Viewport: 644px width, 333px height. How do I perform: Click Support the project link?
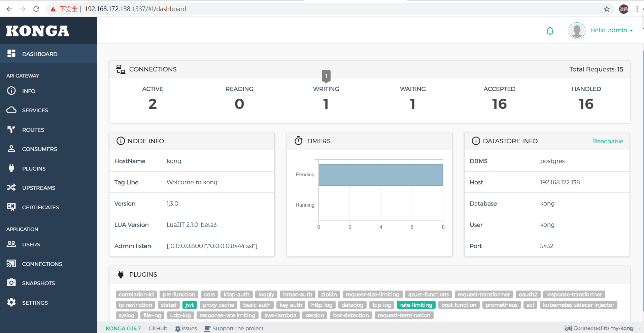point(234,328)
